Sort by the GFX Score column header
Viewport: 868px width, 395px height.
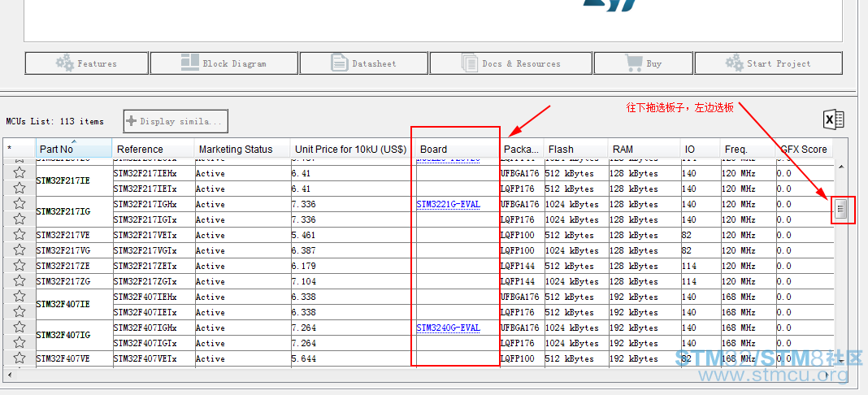[804, 149]
